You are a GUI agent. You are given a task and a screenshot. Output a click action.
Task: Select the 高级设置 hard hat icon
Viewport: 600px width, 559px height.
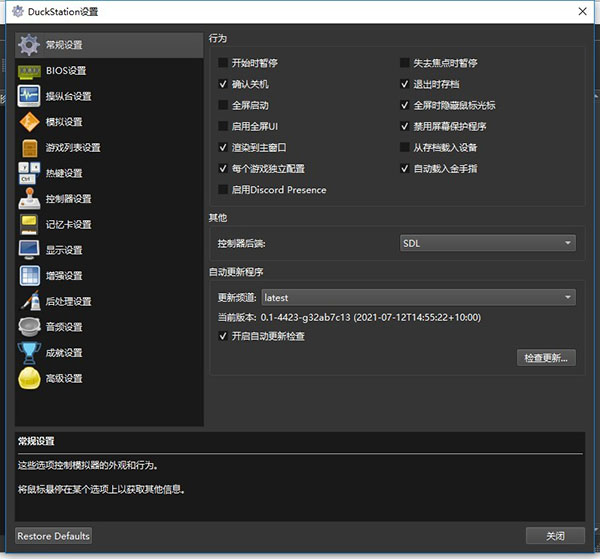[30, 378]
